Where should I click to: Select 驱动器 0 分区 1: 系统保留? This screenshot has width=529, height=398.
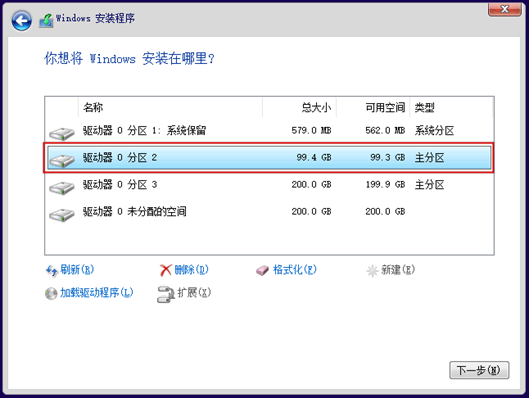[x=269, y=131]
